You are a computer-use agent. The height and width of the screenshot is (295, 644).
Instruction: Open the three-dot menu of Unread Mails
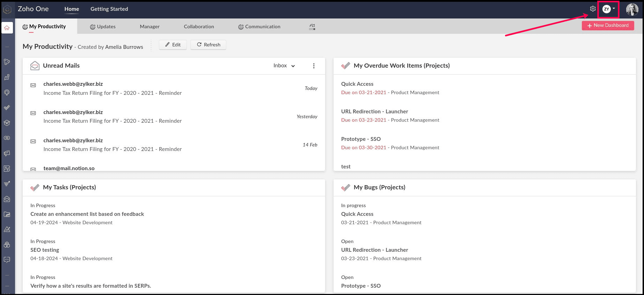314,66
